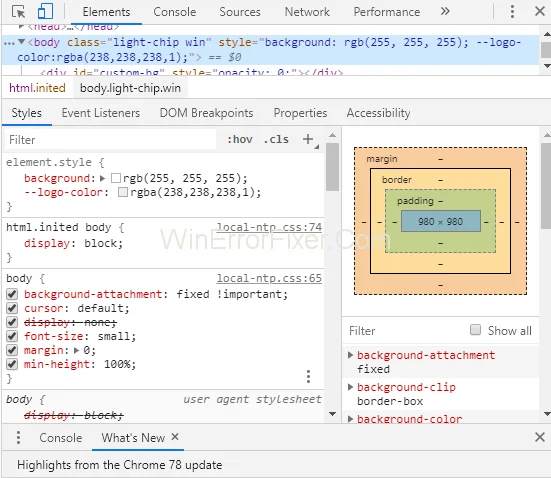Viewport: 551px width, 478px height.
Task: Click the element.style selector text
Action: 48,162
